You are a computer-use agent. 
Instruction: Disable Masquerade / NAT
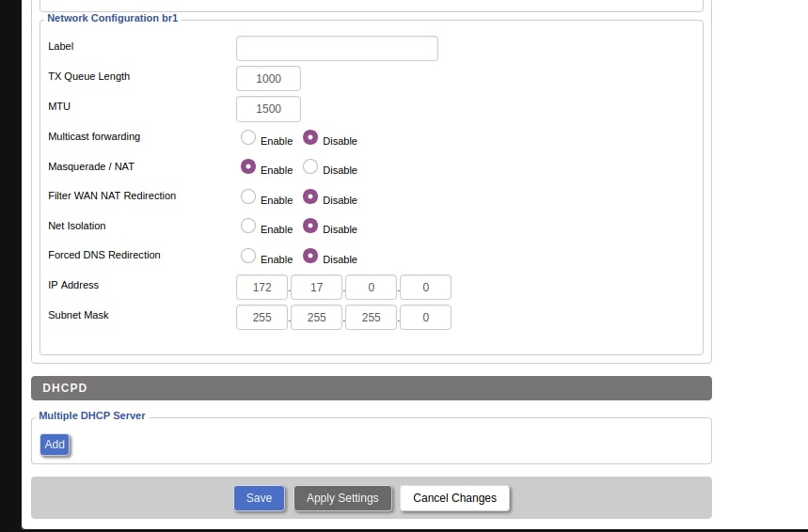pos(310,167)
